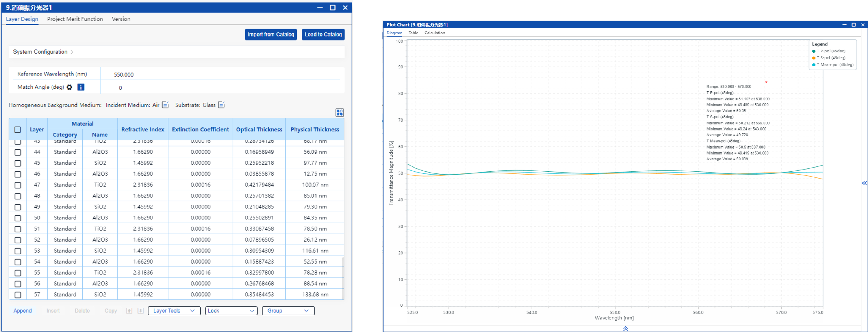Open column layout icon above table
Screen dimensions: 868x332
(x=339, y=112)
